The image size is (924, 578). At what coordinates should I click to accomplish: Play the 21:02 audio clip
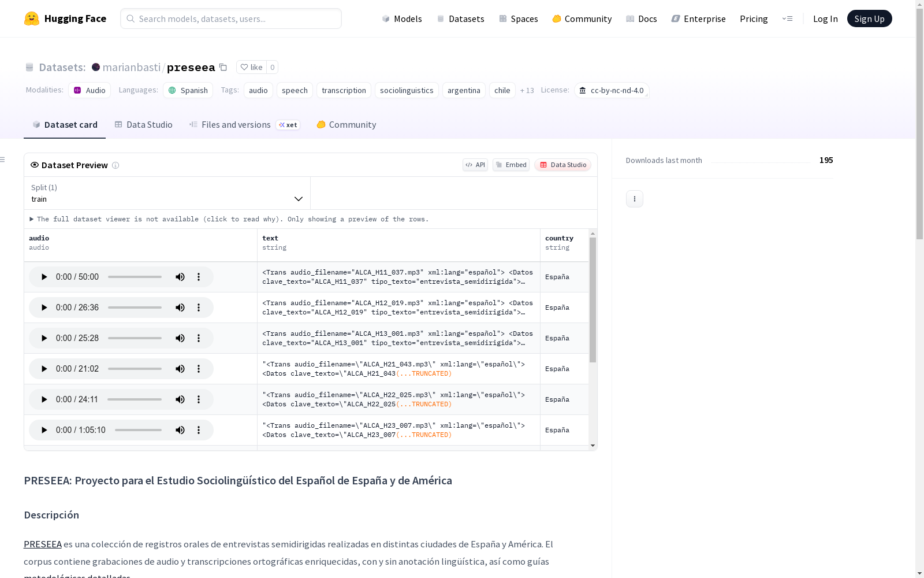[44, 369]
